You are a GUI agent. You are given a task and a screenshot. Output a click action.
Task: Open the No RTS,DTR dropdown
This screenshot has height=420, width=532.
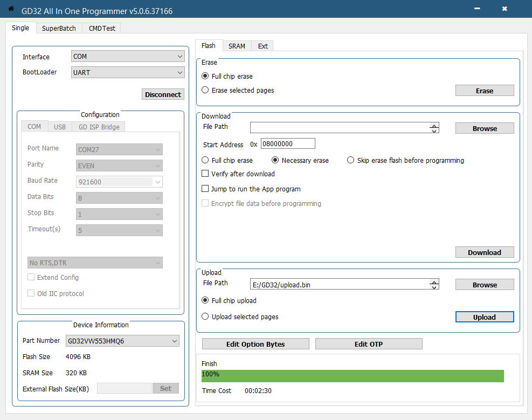pyautogui.click(x=95, y=263)
